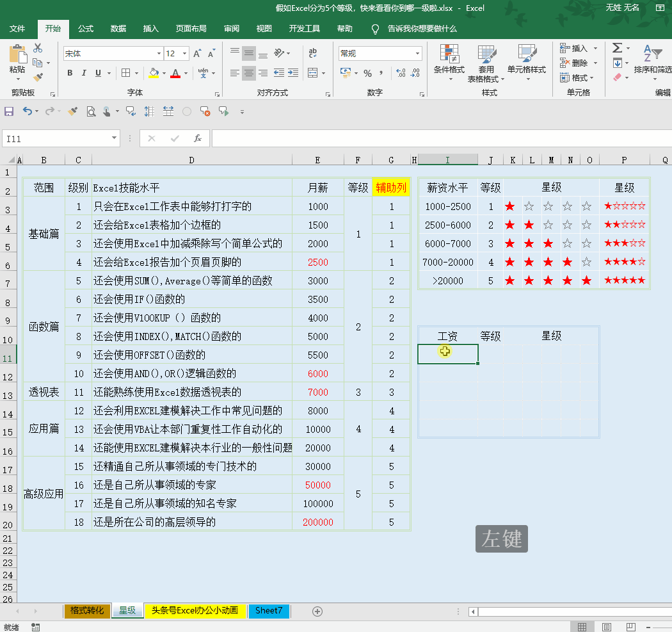Select column D header
Viewport: 672px width, 632px height.
[191, 160]
